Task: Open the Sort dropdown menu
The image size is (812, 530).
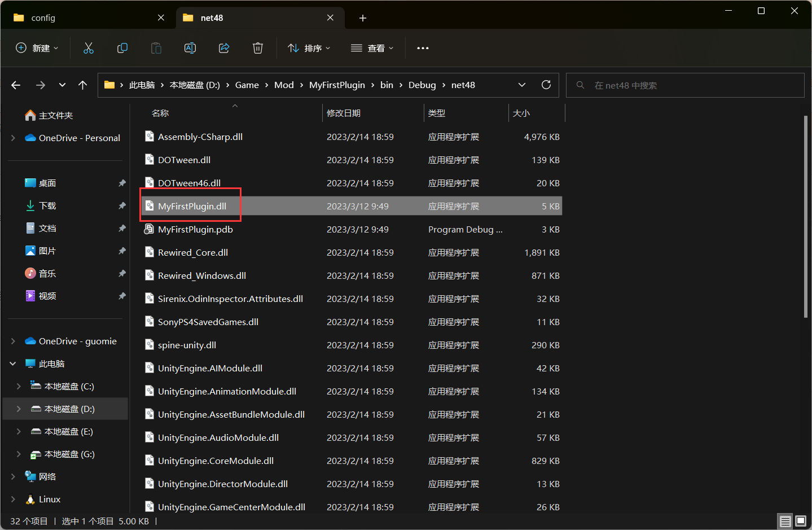Action: pyautogui.click(x=309, y=49)
